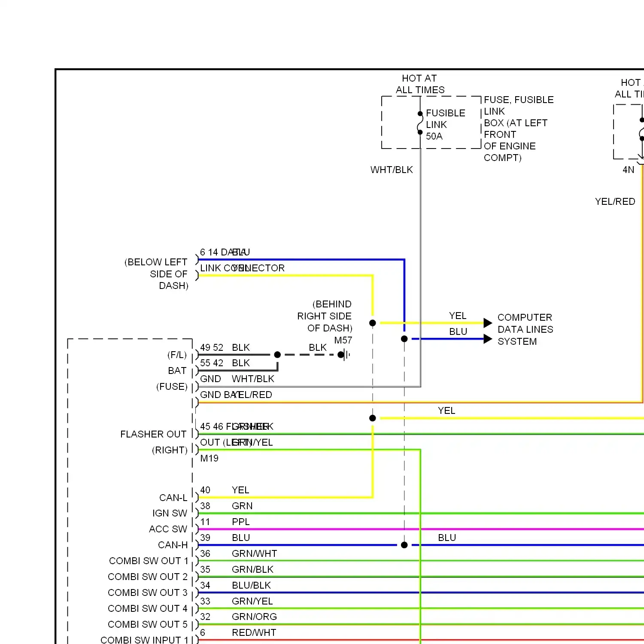Click the GRN/ORG wire color label
Image resolution: width=644 pixels, height=644 pixels.
click(x=254, y=617)
